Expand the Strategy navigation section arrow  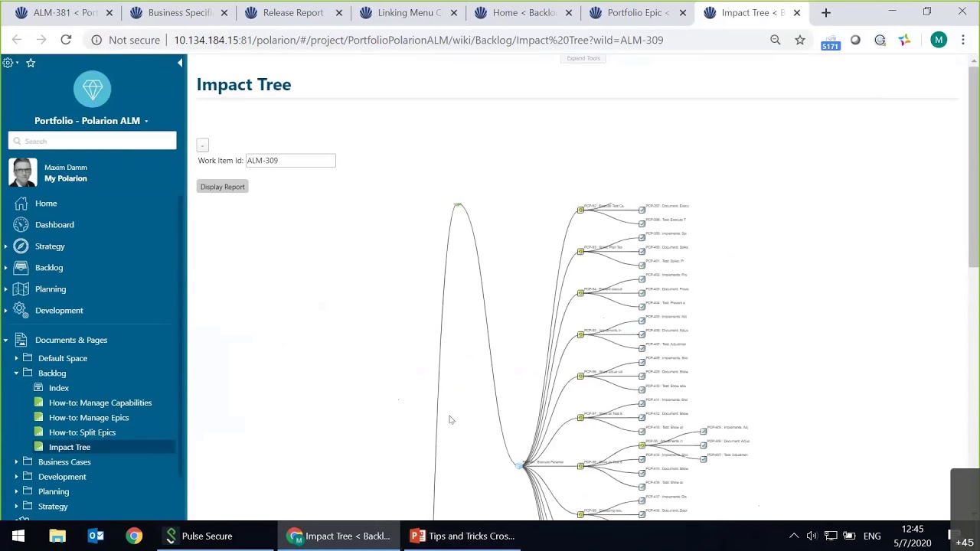tap(5, 246)
